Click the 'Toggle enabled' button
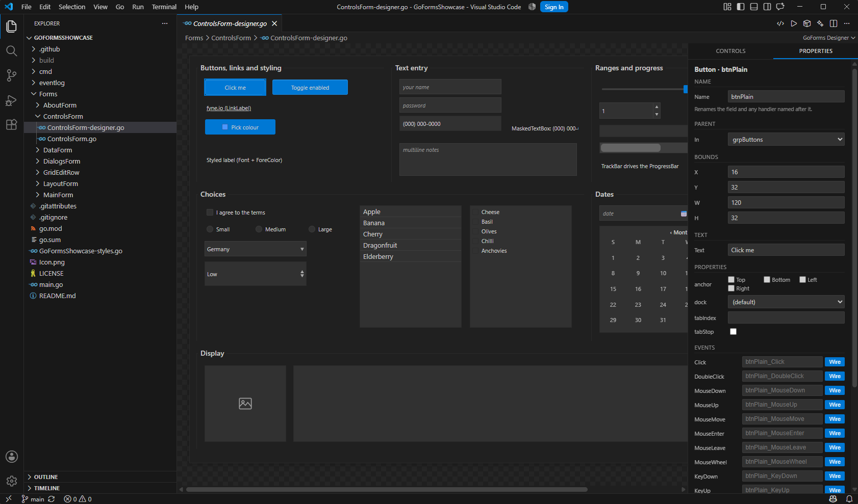Screen dimensions: 858x504 (x=310, y=87)
